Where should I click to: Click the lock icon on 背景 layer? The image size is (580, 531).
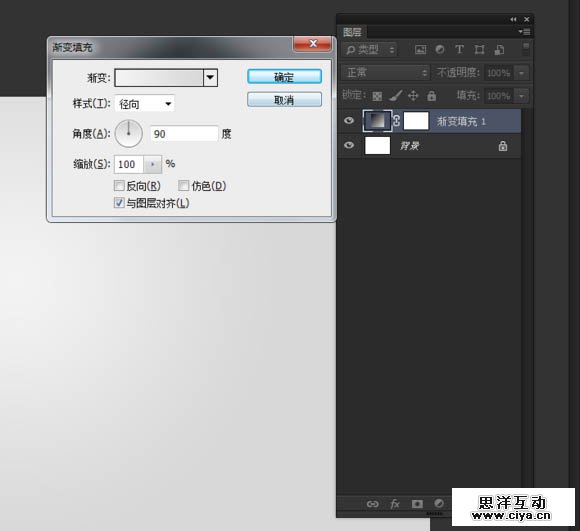point(503,146)
